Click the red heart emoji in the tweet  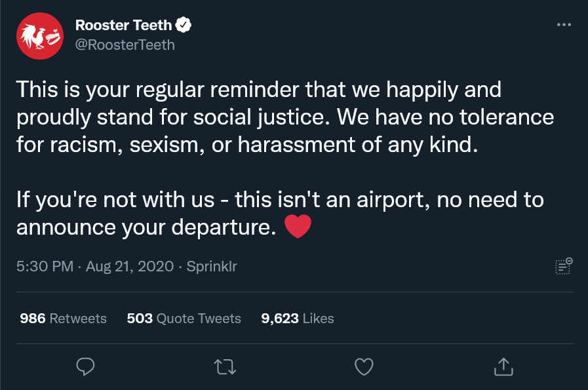(298, 227)
